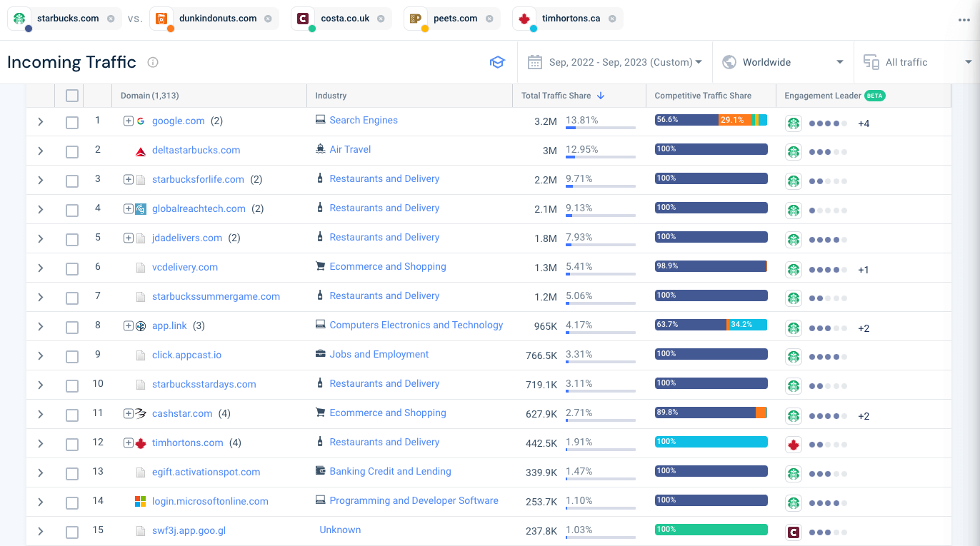
Task: Click the Starbucks logo icon in the header
Action: point(19,18)
